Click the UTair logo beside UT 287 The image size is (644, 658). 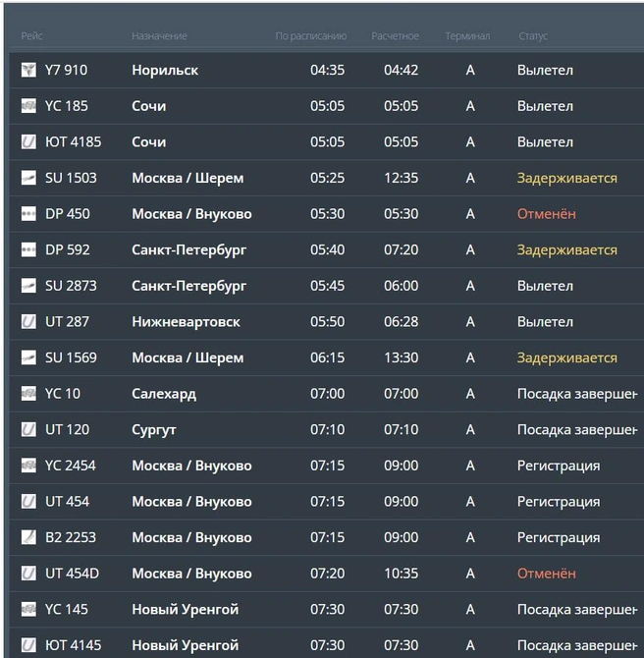point(28,321)
